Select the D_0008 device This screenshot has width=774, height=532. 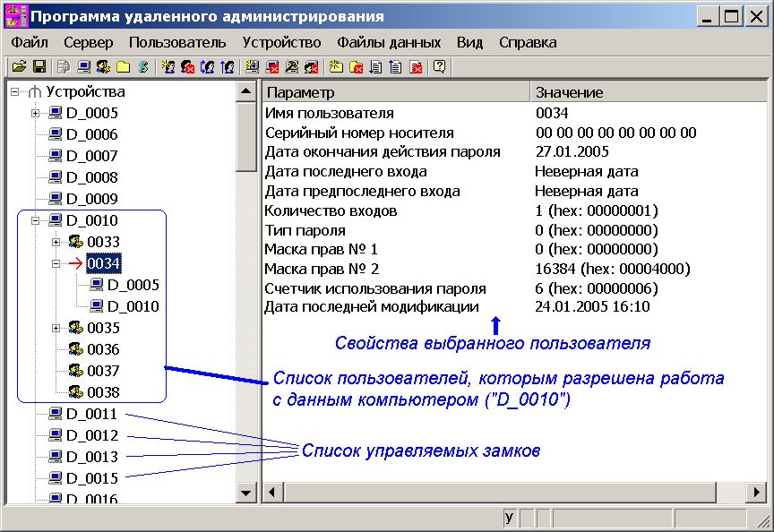point(91,177)
